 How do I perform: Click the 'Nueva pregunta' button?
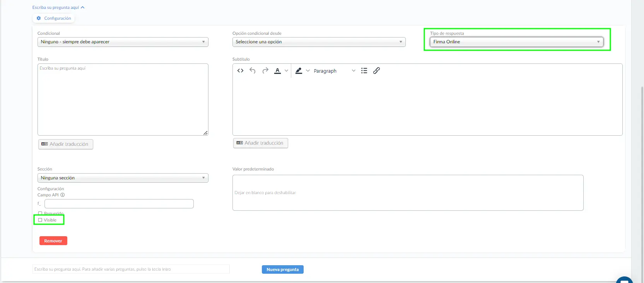pos(283,269)
